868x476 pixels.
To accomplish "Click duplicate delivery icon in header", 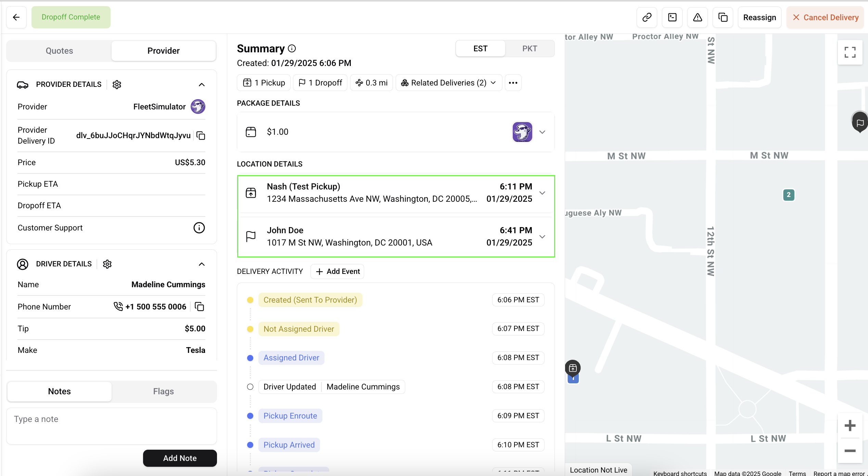I will tap(723, 17).
